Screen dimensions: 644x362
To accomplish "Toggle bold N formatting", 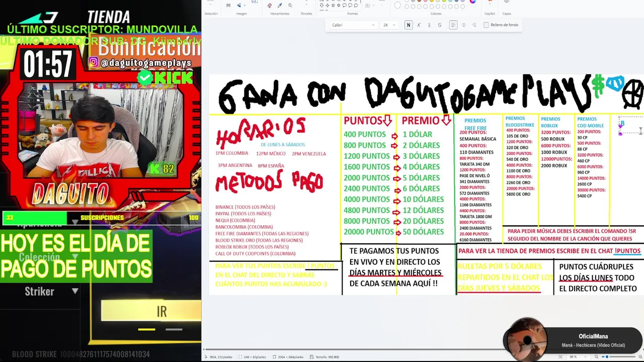I will (x=409, y=25).
